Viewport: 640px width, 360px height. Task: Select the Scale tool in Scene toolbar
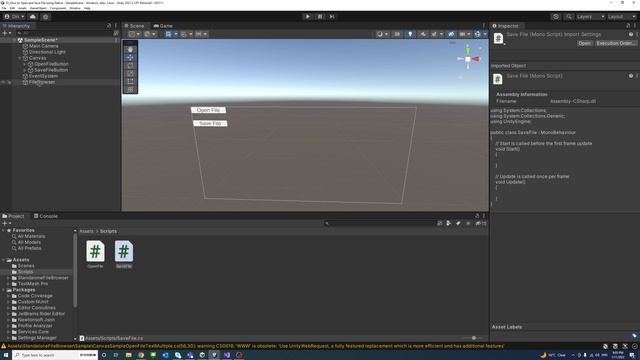[130, 73]
